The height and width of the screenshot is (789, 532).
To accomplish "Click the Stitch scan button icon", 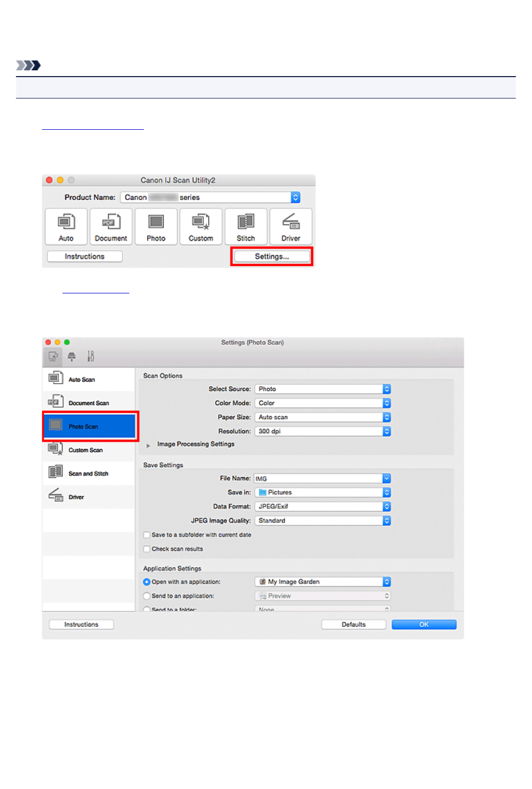I will 246,226.
